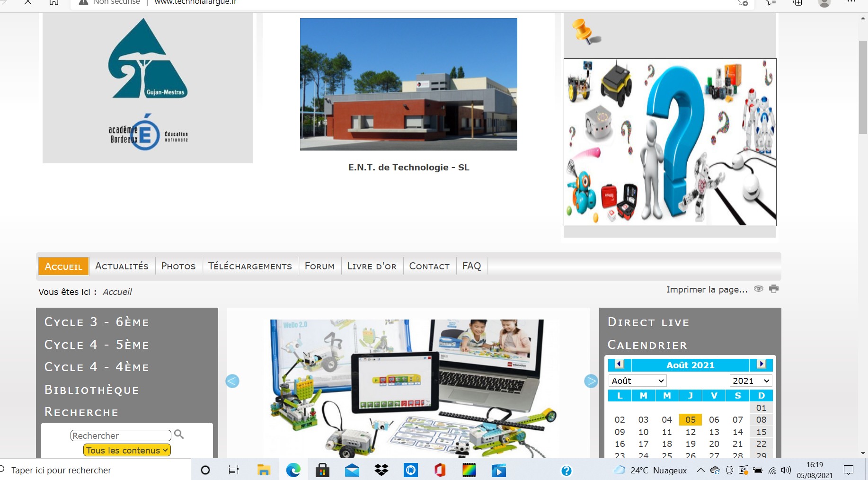Select date 12 in calendar
Image resolution: width=868 pixels, height=480 pixels.
pyautogui.click(x=691, y=432)
